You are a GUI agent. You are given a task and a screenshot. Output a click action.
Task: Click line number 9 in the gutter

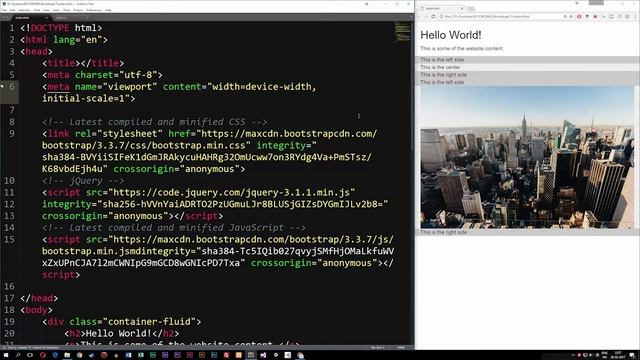[x=12, y=133]
